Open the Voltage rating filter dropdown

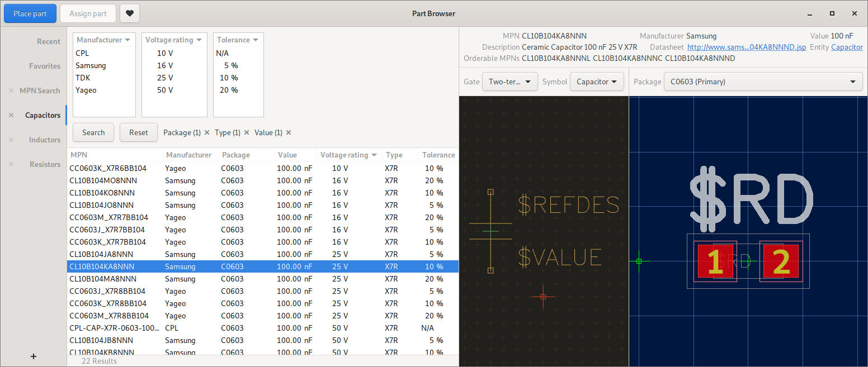[174, 40]
